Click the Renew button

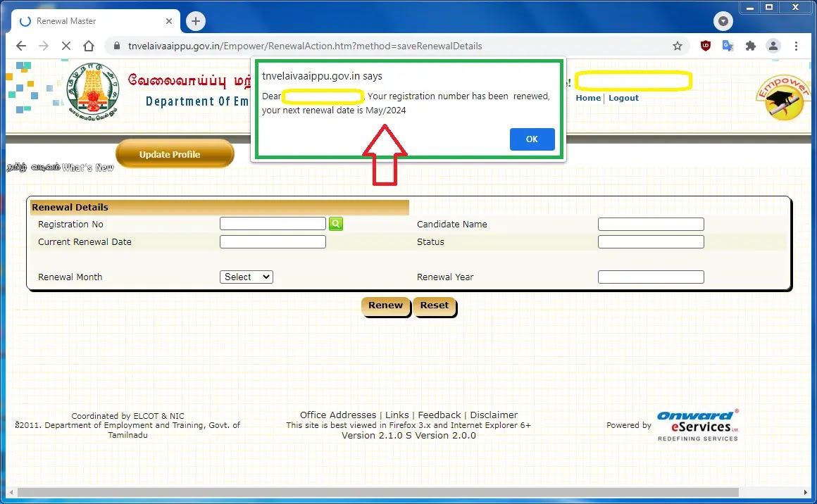pyautogui.click(x=385, y=305)
